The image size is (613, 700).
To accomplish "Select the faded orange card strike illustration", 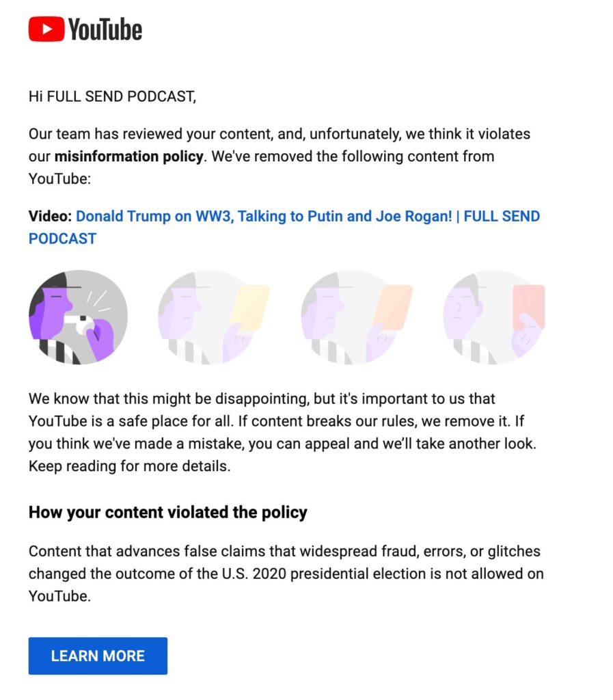I will [x=357, y=317].
